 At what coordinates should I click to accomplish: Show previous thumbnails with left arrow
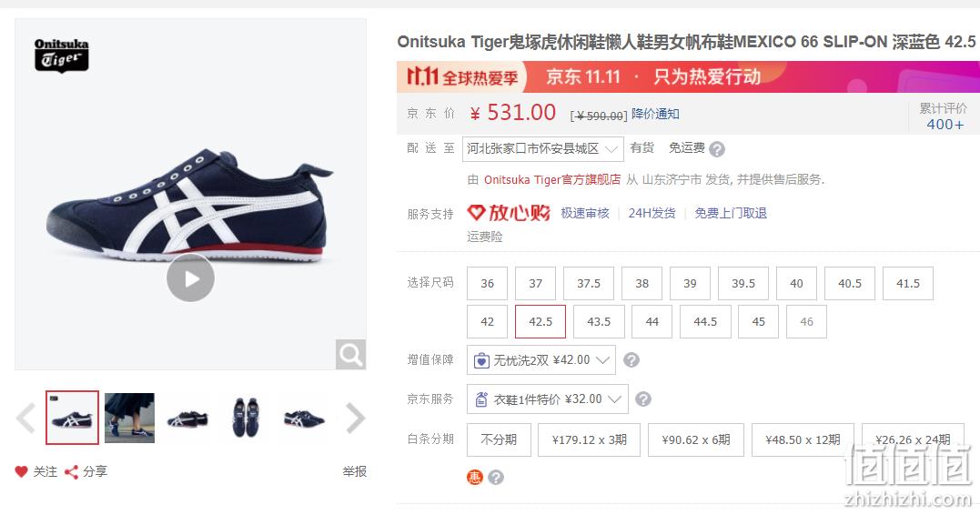tap(25, 419)
